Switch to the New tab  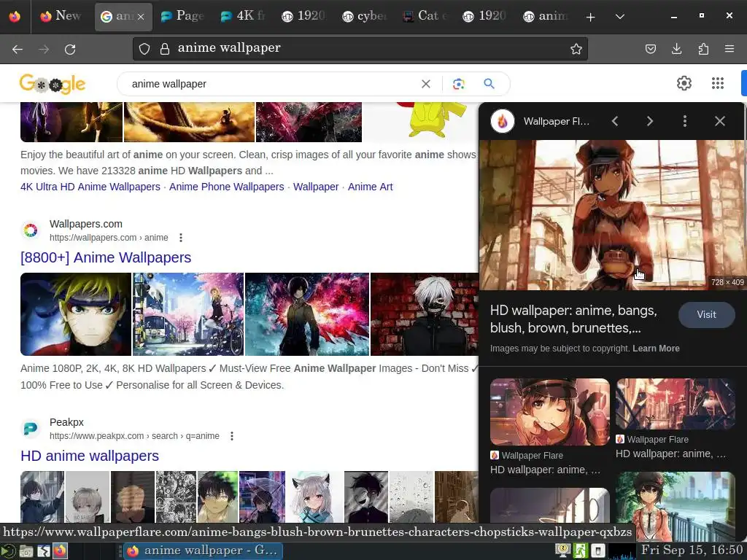click(61, 16)
